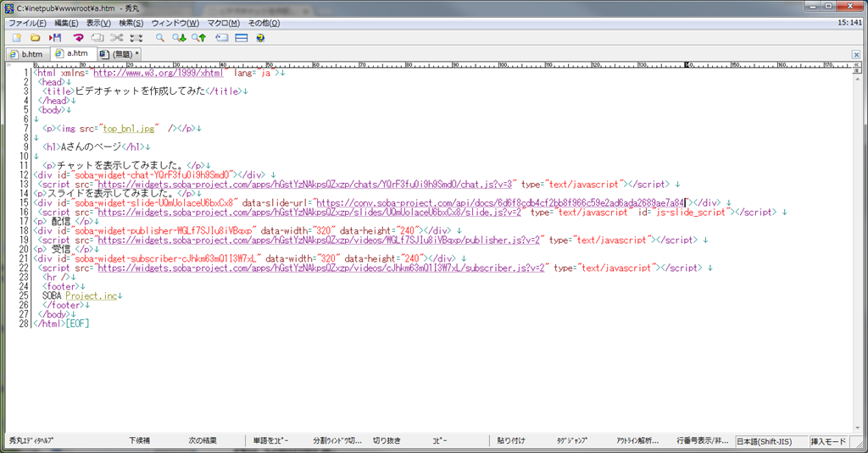Click the slide.js?v=2 script URL on line 16
The width and height of the screenshot is (868, 453).
309,212
